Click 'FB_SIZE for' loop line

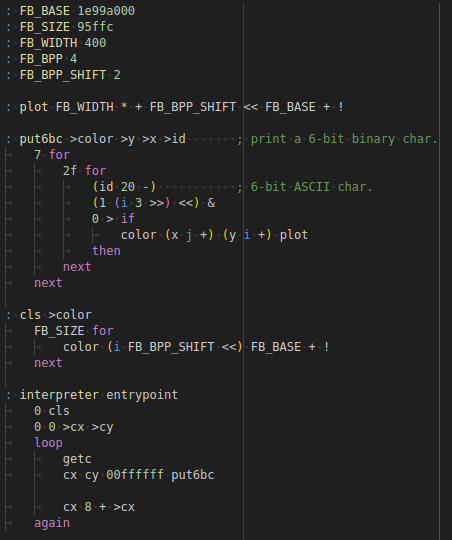(x=74, y=331)
